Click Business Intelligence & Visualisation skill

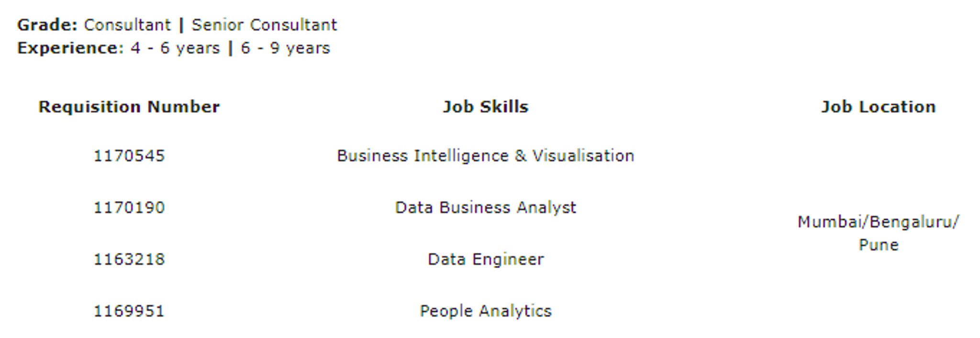pos(486,156)
